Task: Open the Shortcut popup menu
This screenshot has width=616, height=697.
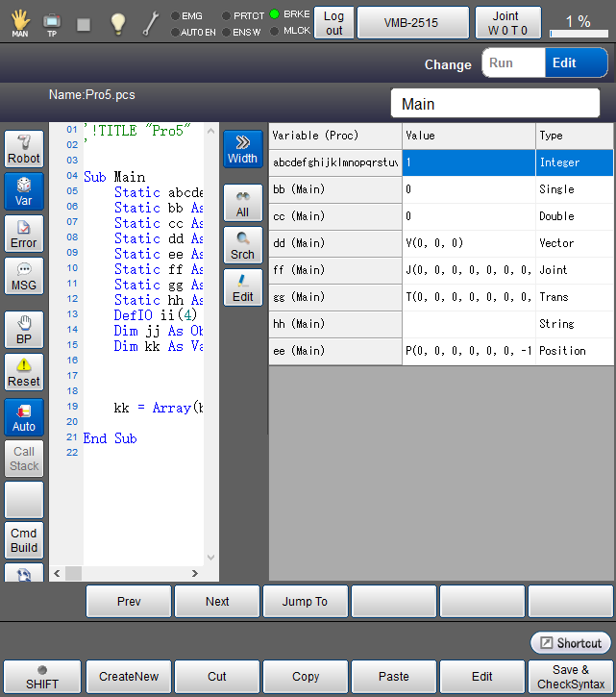Action: pyautogui.click(x=570, y=643)
